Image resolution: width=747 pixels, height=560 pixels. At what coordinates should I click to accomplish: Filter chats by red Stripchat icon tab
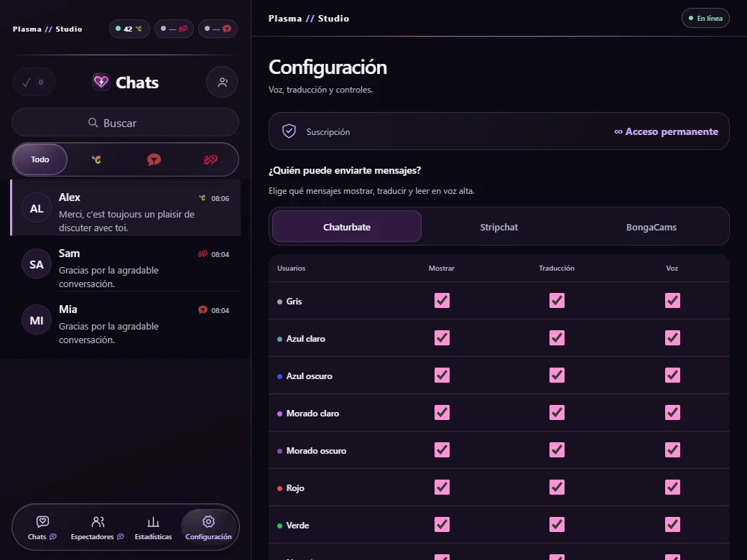(x=154, y=159)
